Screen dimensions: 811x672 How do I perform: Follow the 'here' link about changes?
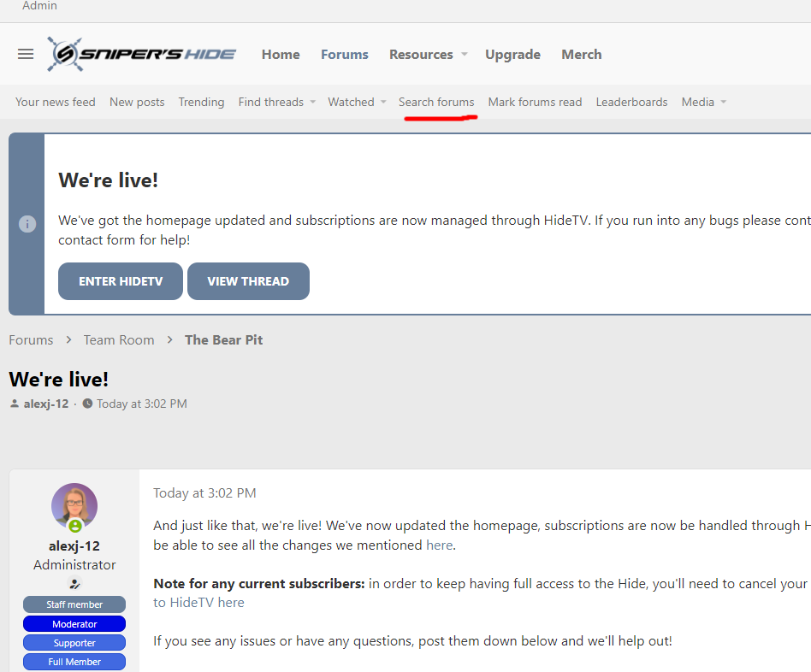pyautogui.click(x=439, y=545)
